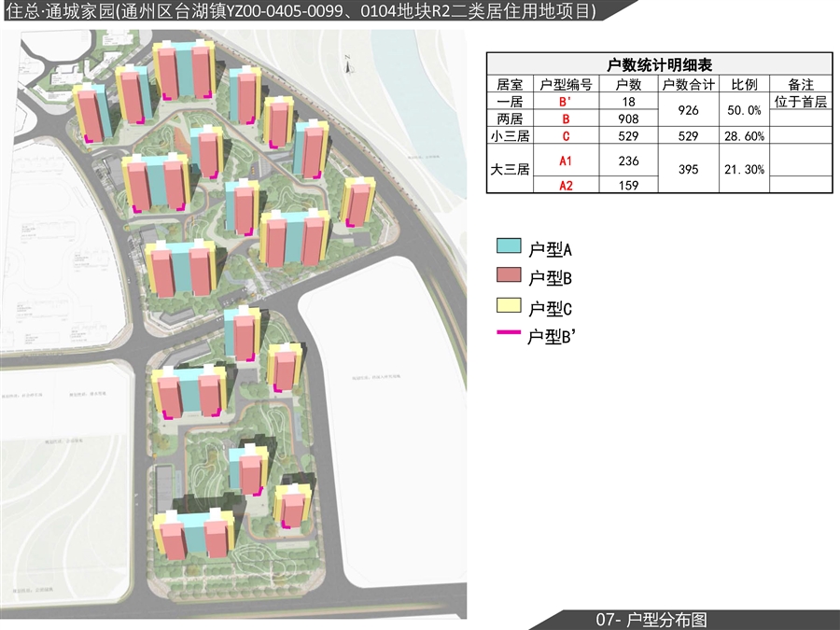Screen dimensions: 840x630
Task: Click the 比例 value 28.60%
Action: coord(744,136)
